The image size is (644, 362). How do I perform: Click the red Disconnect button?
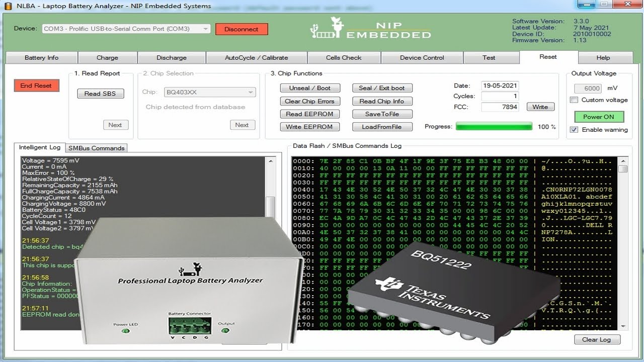(x=242, y=29)
